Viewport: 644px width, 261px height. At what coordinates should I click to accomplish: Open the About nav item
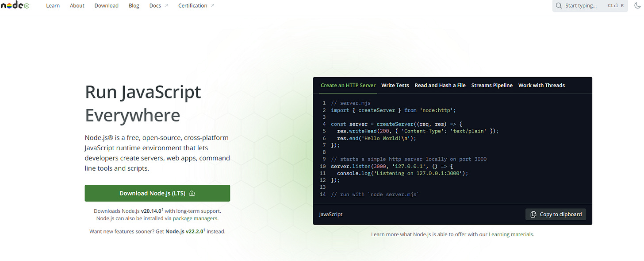tap(77, 6)
